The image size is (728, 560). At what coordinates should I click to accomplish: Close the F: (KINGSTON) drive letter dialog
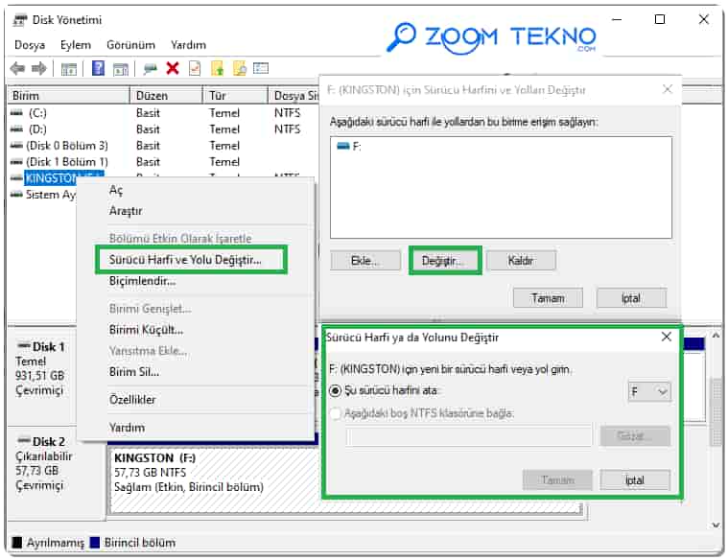[x=668, y=88]
